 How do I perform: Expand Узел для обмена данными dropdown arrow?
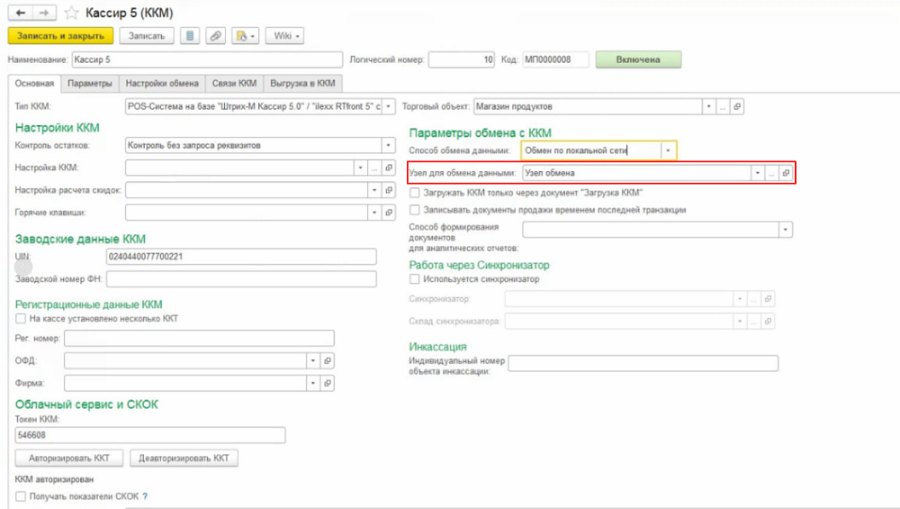[758, 173]
